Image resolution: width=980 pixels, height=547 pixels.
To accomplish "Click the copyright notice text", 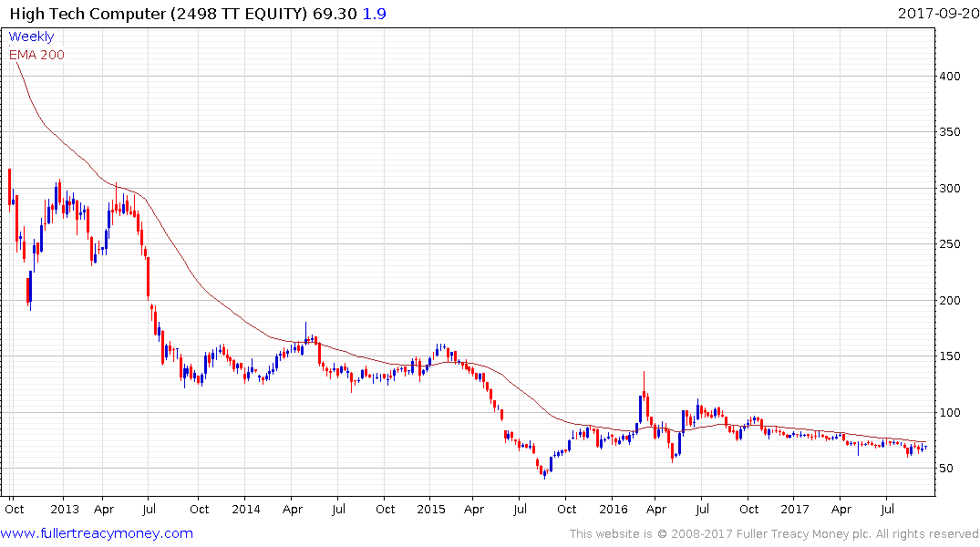I will pyautogui.click(x=774, y=534).
